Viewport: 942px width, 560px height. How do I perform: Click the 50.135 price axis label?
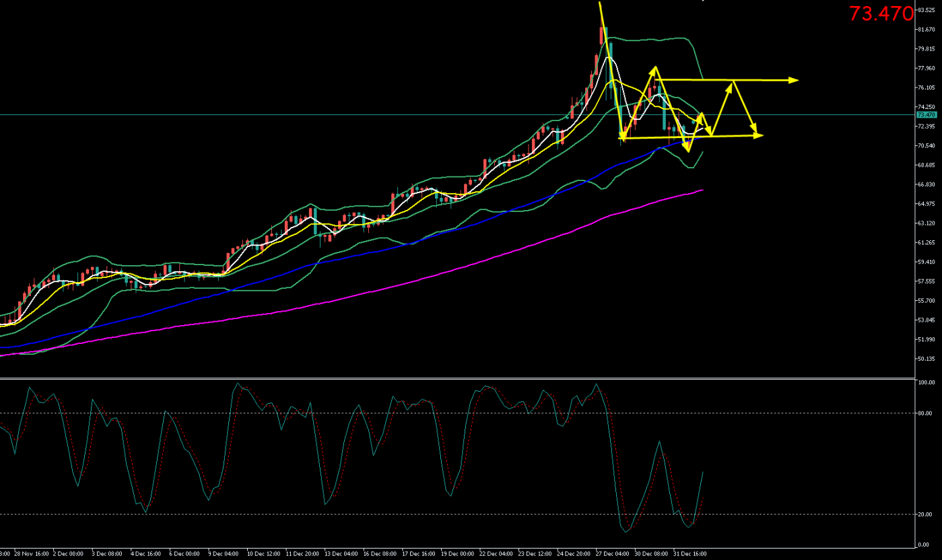(926, 359)
